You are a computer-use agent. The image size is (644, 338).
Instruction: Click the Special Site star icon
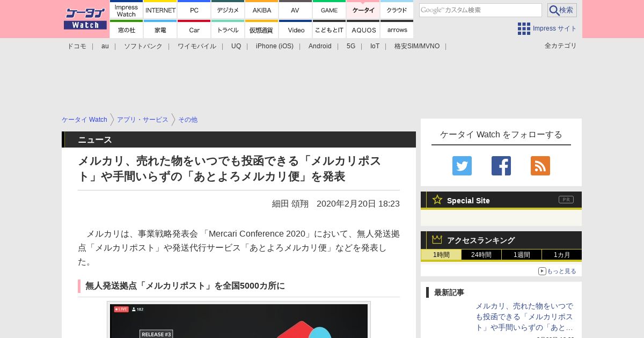[x=437, y=200]
